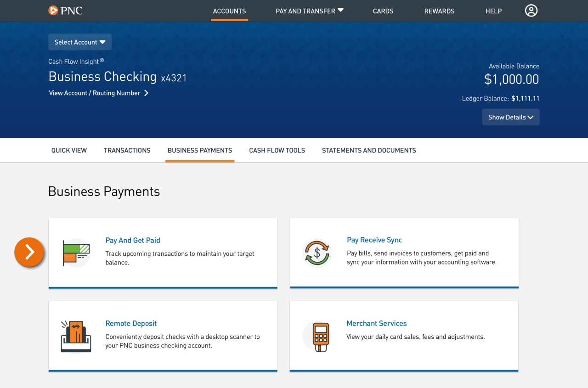Image resolution: width=588 pixels, height=388 pixels.
Task: Click the orange arrow carousel icon
Action: tap(29, 252)
